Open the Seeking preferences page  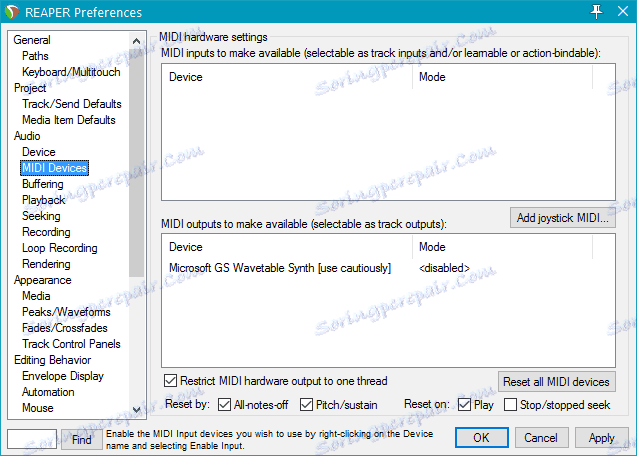pos(41,216)
